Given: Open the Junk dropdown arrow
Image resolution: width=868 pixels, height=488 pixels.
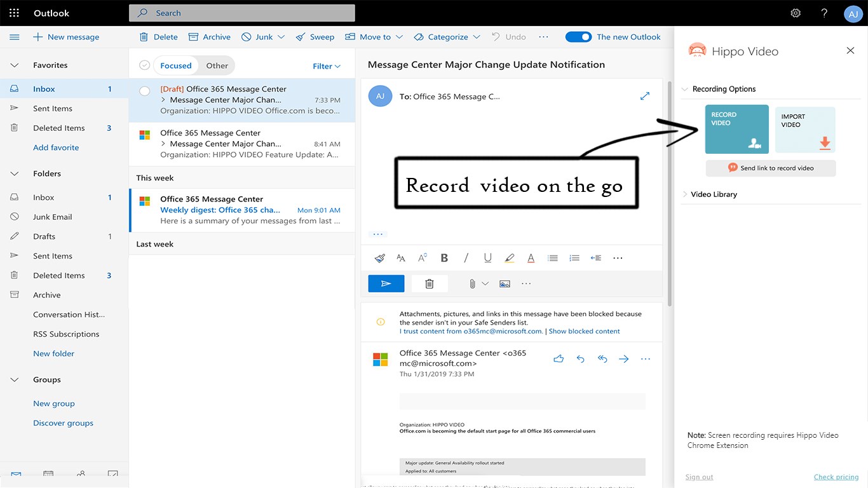Looking at the screenshot, I should coord(281,37).
